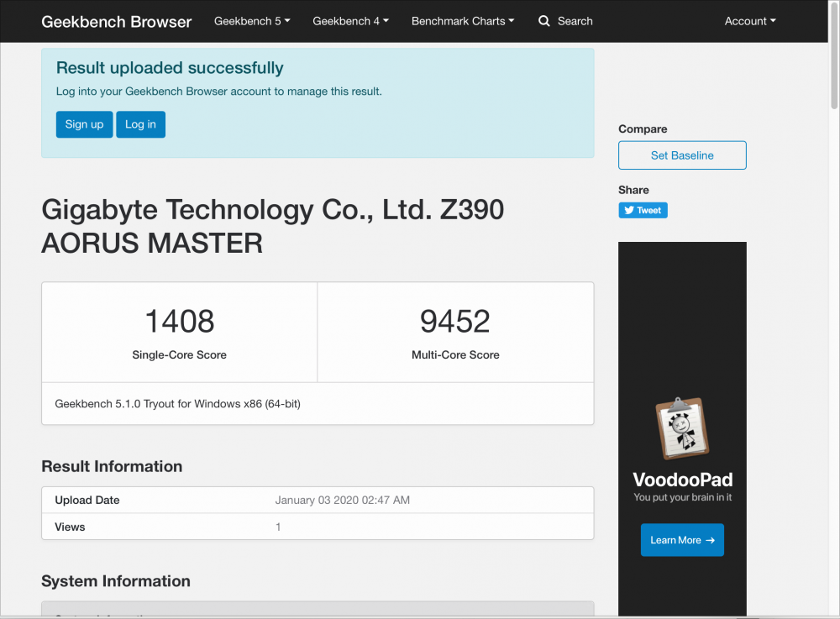
Task: Open the Geekbench Browser home link
Action: tap(116, 22)
